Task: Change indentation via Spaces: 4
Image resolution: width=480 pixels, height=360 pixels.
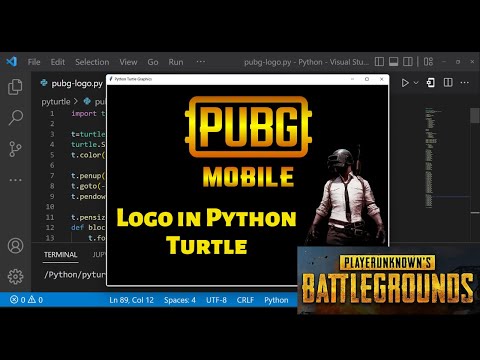Action: pos(180,300)
